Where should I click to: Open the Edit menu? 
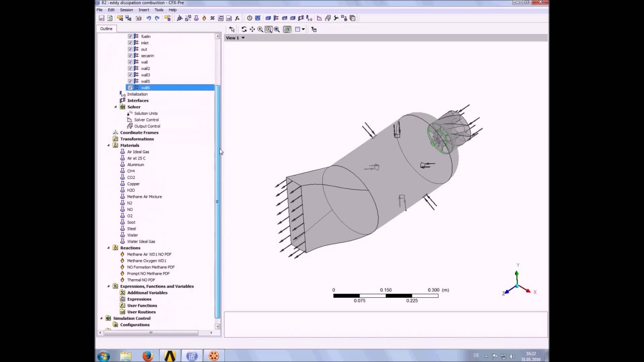111,10
